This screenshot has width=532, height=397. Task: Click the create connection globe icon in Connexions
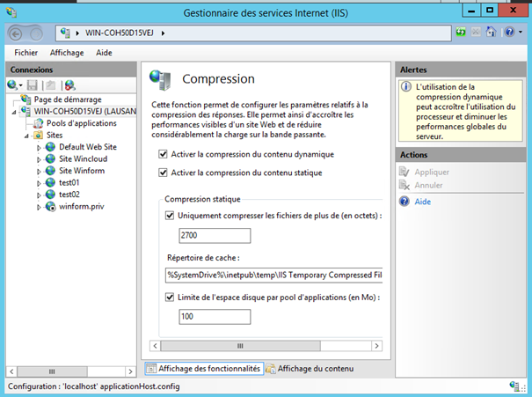coord(12,85)
